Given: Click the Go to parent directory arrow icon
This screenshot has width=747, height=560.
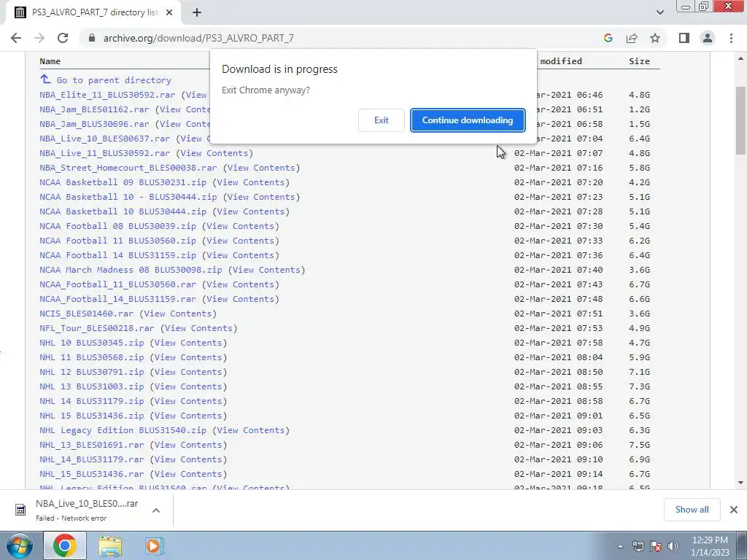Looking at the screenshot, I should click(x=45, y=79).
